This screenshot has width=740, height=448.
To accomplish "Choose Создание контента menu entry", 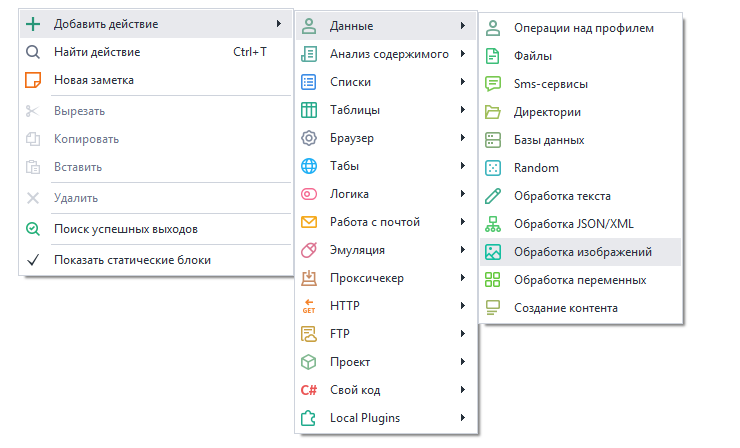I will pyautogui.click(x=565, y=308).
